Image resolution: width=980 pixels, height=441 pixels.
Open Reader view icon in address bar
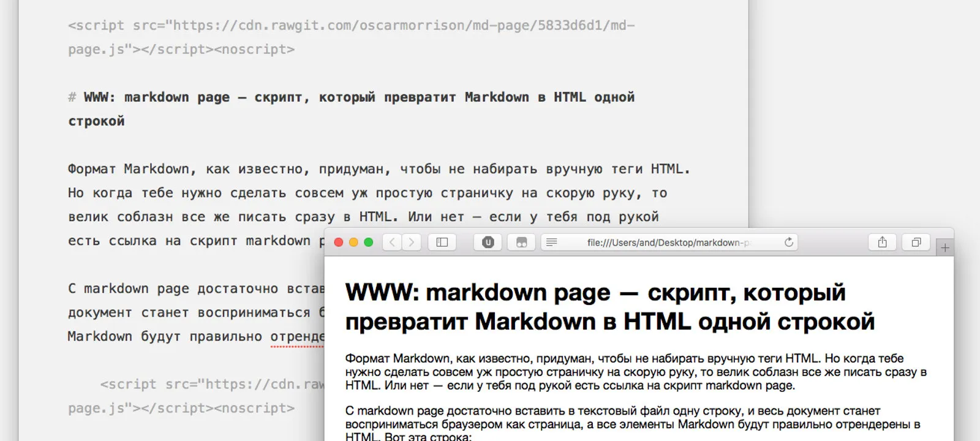551,242
